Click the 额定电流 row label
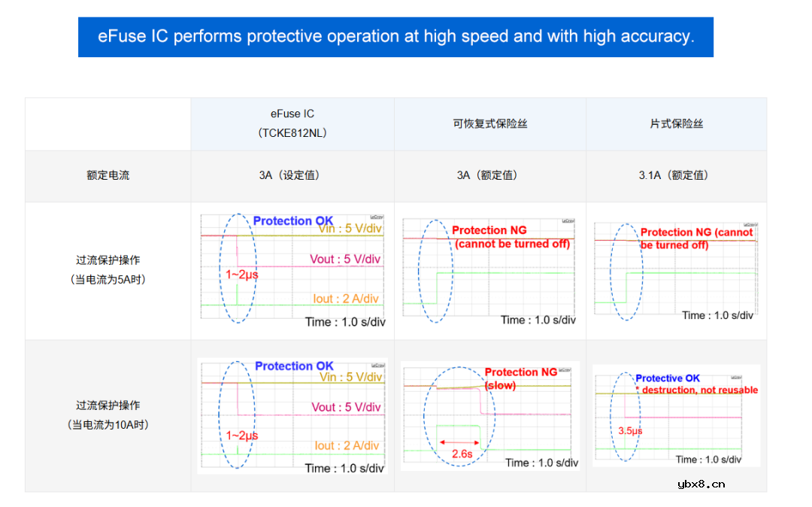The height and width of the screenshot is (507, 812). [108, 175]
